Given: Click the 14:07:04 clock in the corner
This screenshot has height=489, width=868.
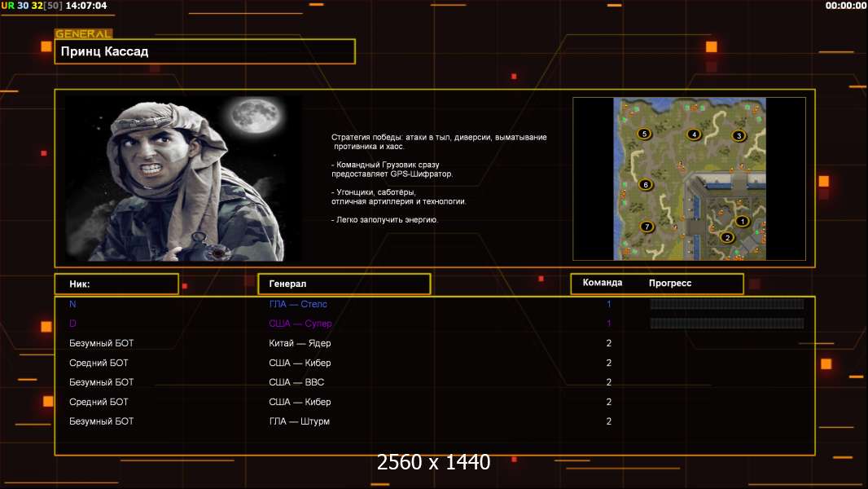Looking at the screenshot, I should click(86, 5).
